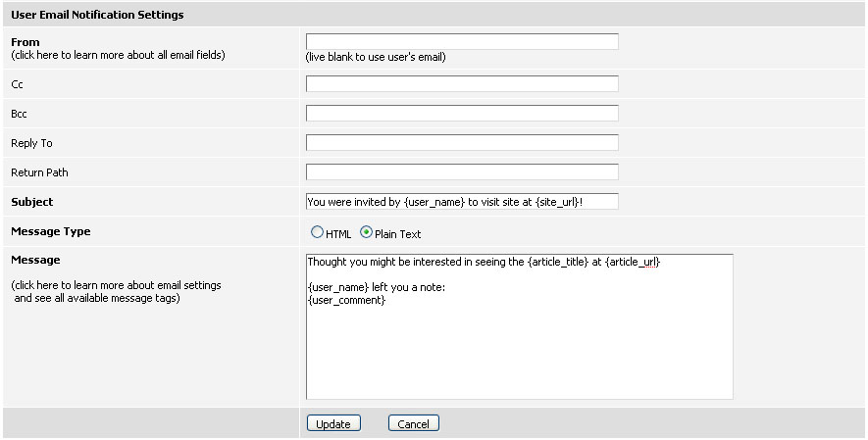Click the bold Subject label

tap(32, 202)
